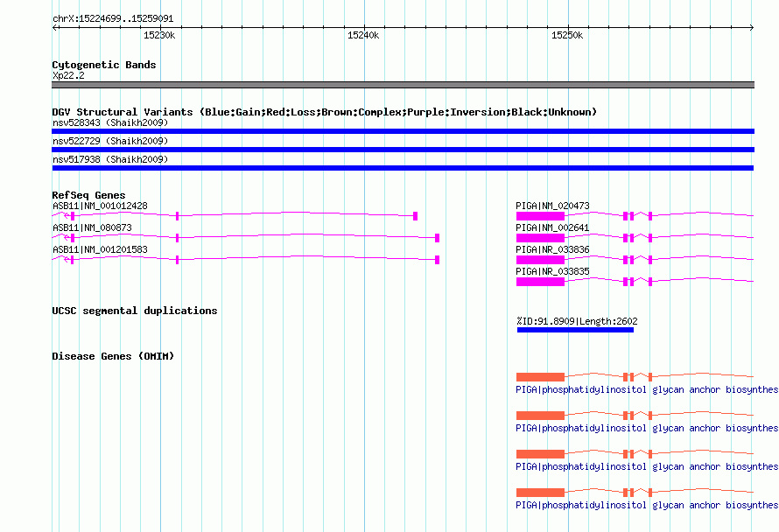Open the first PIGA|phosphatidylinositol glycan anchor link
779x532 pixels.
tap(647, 390)
